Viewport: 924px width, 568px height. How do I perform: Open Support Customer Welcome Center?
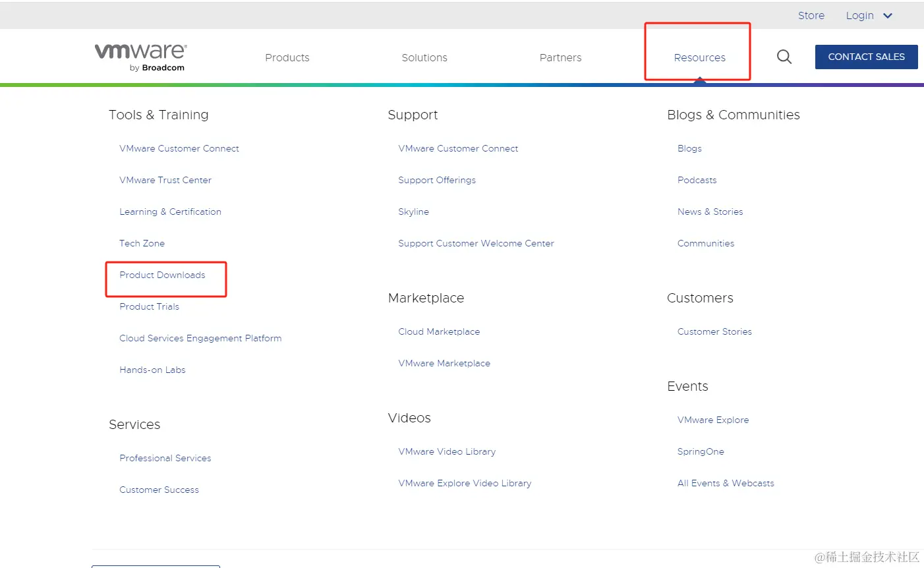click(476, 243)
